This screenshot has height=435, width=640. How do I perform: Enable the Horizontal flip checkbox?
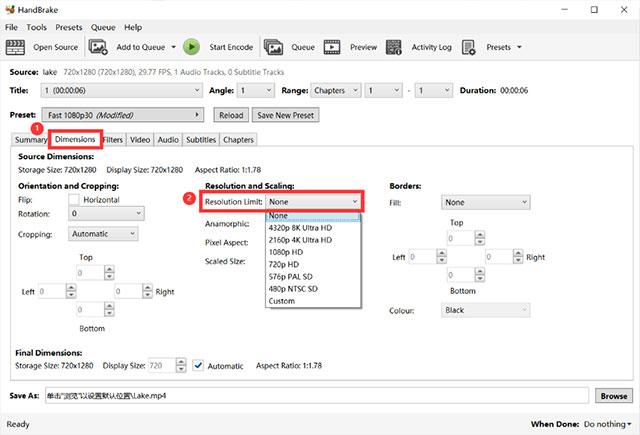click(75, 198)
